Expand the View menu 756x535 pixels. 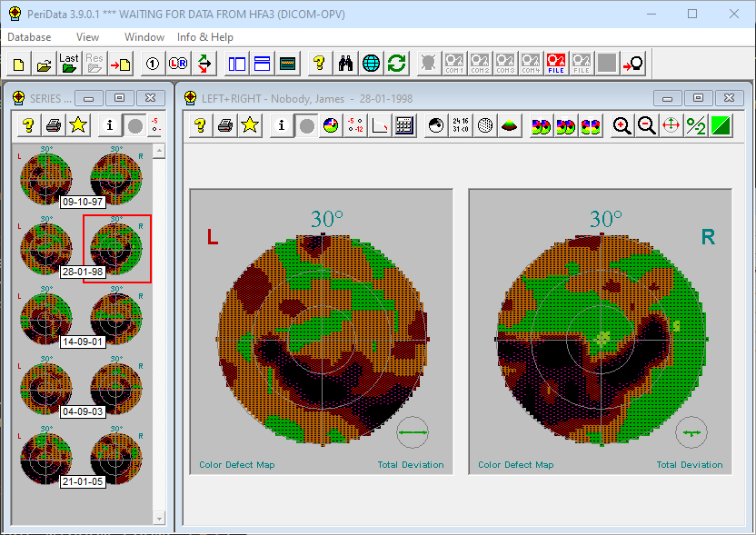pos(88,37)
